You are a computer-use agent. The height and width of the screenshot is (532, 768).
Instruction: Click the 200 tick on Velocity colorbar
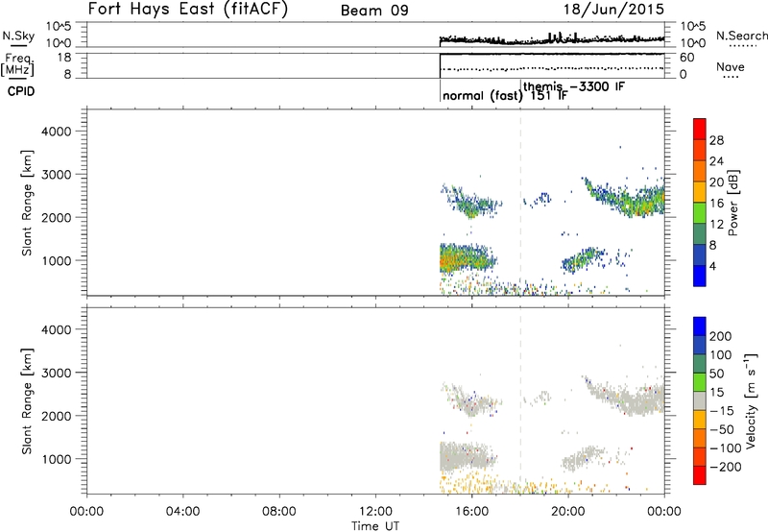tap(721, 336)
